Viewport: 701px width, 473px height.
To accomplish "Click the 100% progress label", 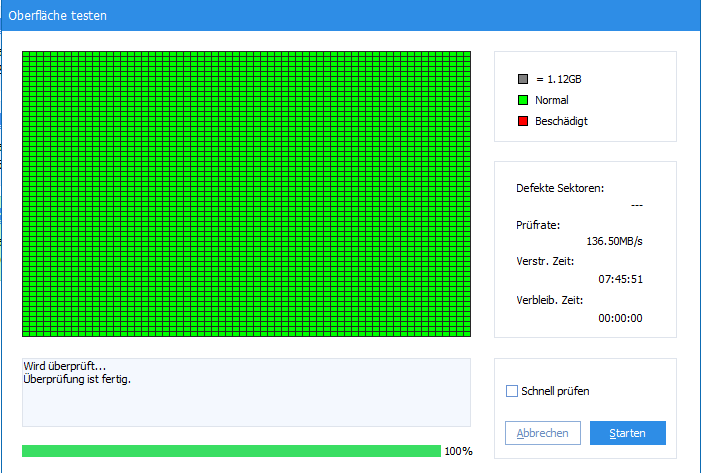I will [x=458, y=451].
